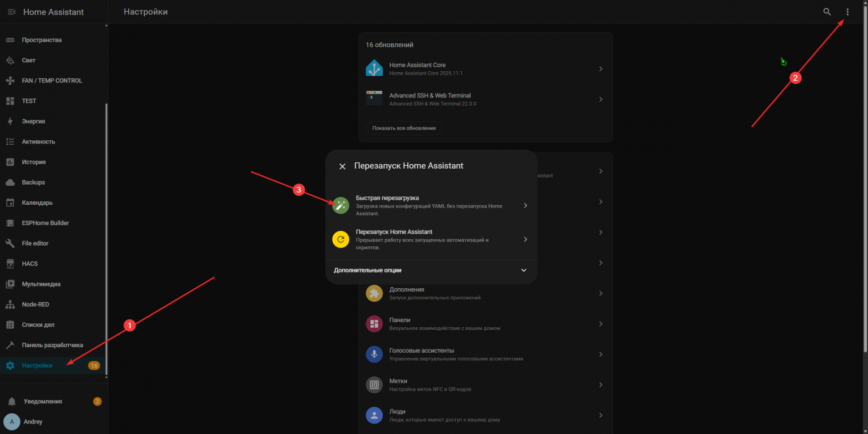Viewport: 868px width, 434px height.
Task: Open Списки дел in the sidebar
Action: [53, 325]
